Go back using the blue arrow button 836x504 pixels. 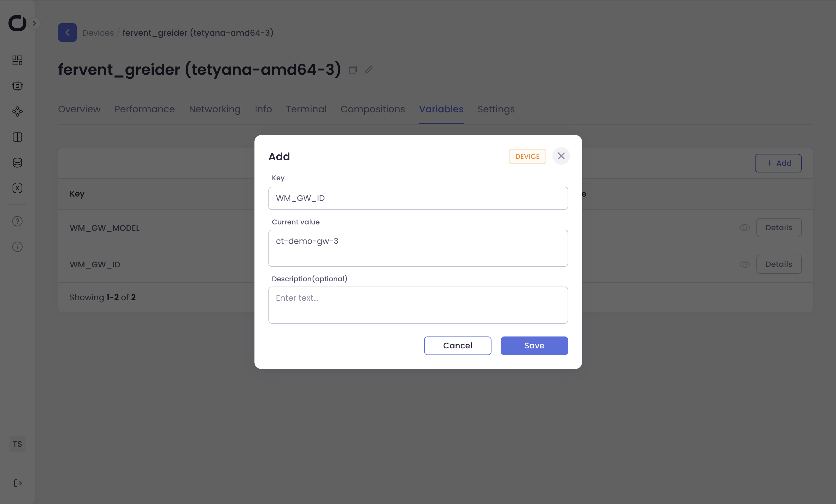tap(67, 33)
